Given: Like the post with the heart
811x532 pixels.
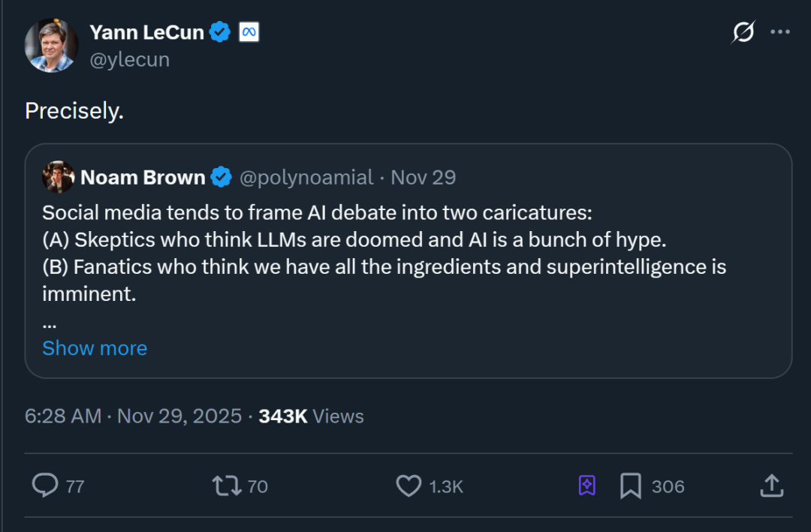Looking at the screenshot, I should click(409, 485).
